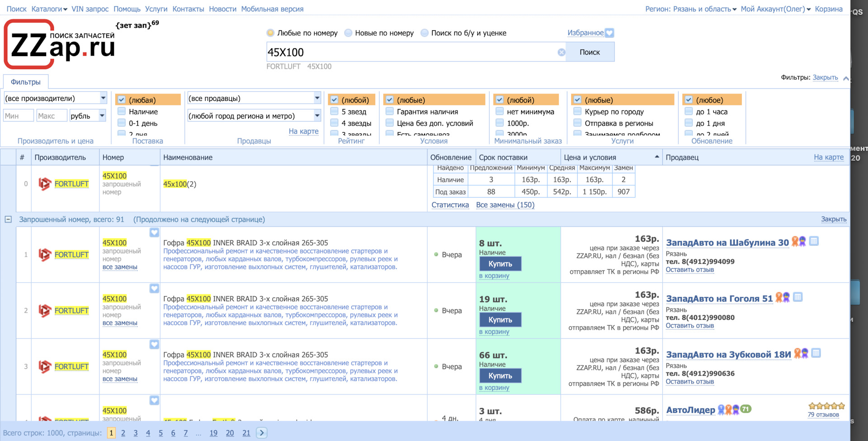This screenshot has height=441, width=868.
Task: Go to results page 2
Action: pyautogui.click(x=123, y=433)
